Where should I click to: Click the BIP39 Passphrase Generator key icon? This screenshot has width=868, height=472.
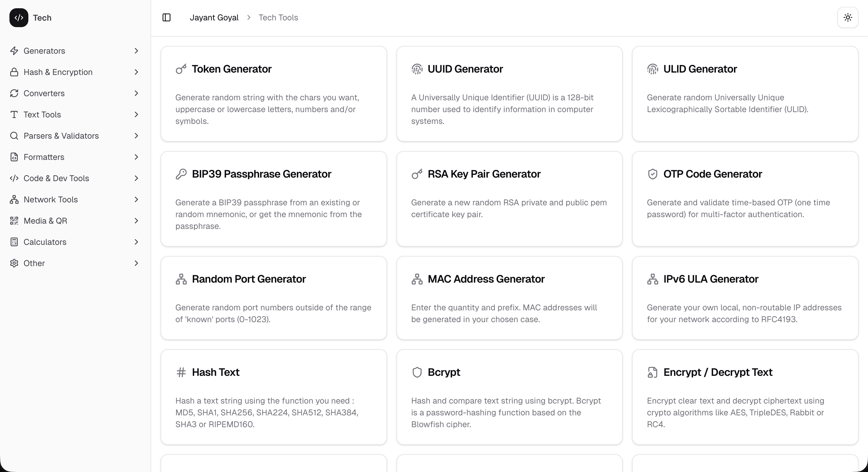tap(181, 174)
